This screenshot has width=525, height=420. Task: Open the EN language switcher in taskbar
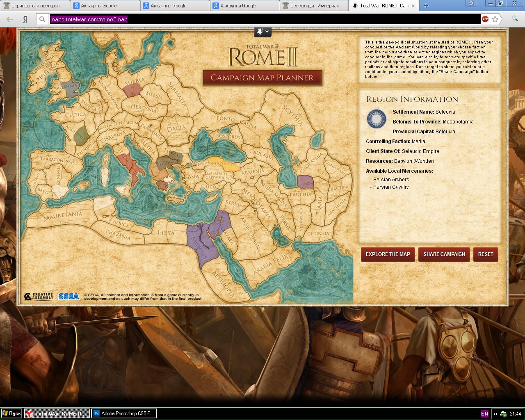coord(484,413)
